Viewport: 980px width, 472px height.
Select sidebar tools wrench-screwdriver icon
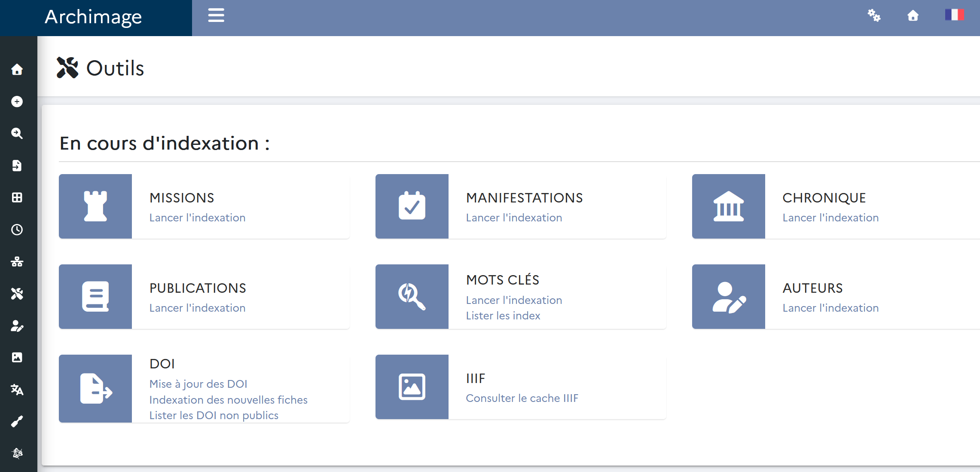pyautogui.click(x=17, y=294)
